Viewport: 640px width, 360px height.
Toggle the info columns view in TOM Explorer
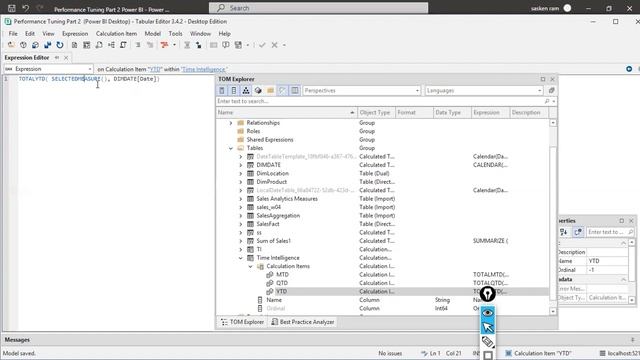(295, 91)
